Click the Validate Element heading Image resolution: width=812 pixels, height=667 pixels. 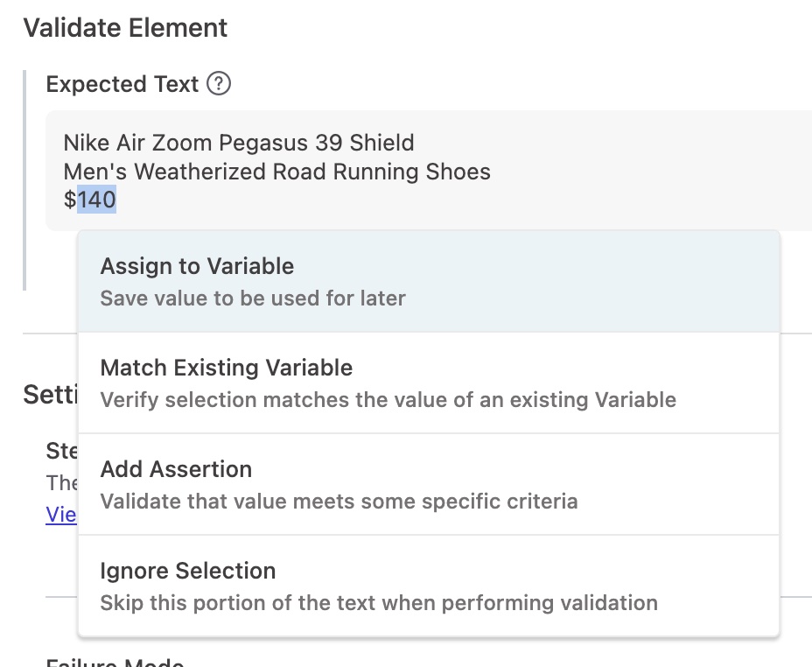126,28
